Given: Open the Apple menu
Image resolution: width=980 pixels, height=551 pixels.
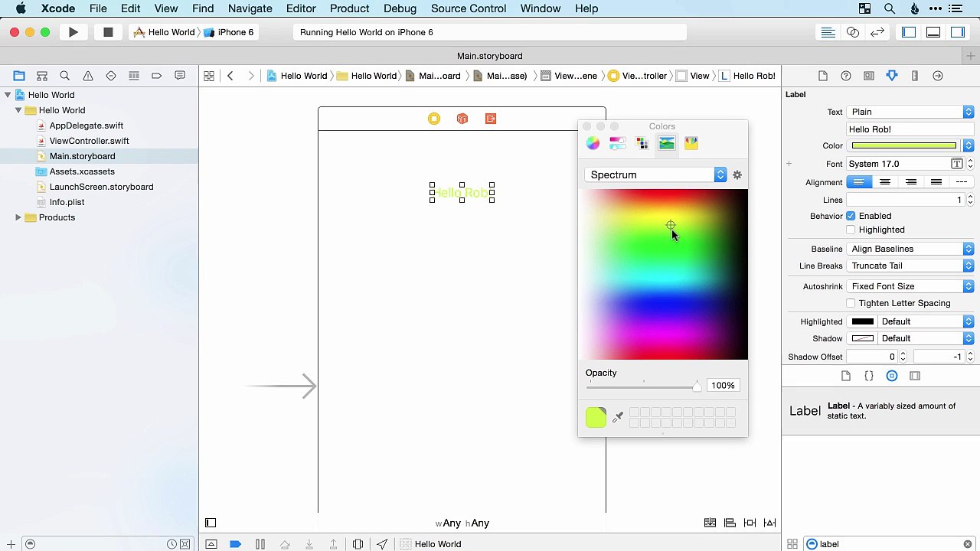Looking at the screenshot, I should [21, 8].
